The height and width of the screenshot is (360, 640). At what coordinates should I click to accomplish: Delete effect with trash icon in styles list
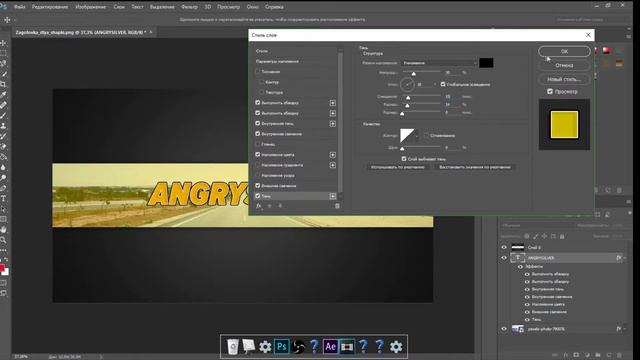(337, 206)
